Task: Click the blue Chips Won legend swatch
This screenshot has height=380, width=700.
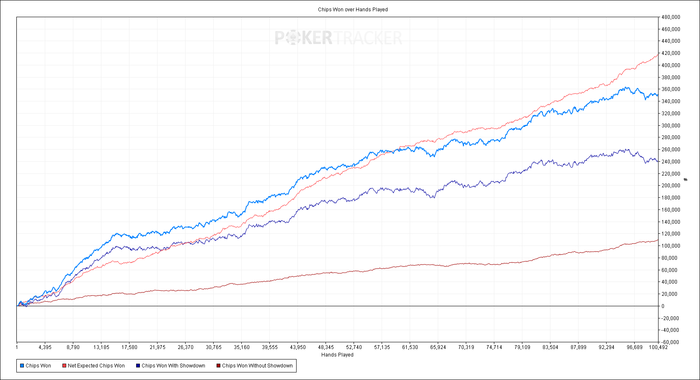Action: 22,366
